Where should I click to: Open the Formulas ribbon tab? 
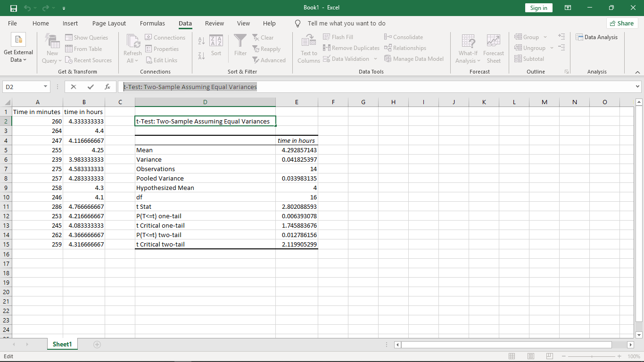point(152,23)
